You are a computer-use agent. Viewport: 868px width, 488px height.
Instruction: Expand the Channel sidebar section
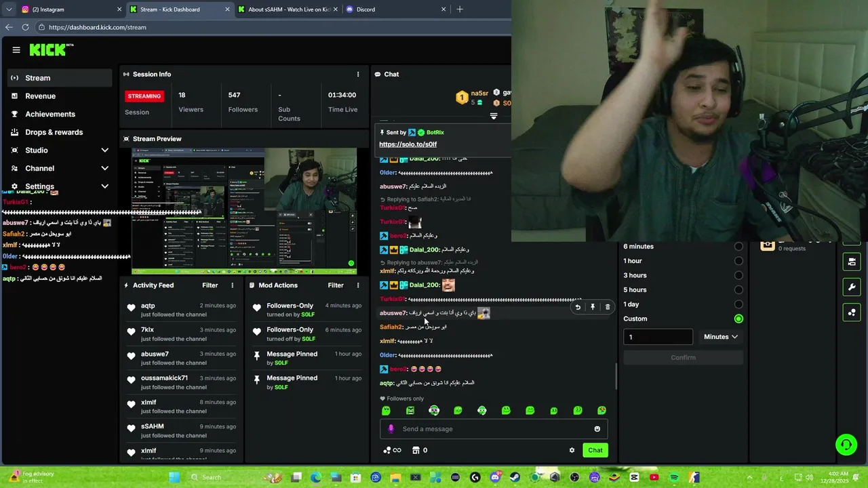[x=104, y=168]
